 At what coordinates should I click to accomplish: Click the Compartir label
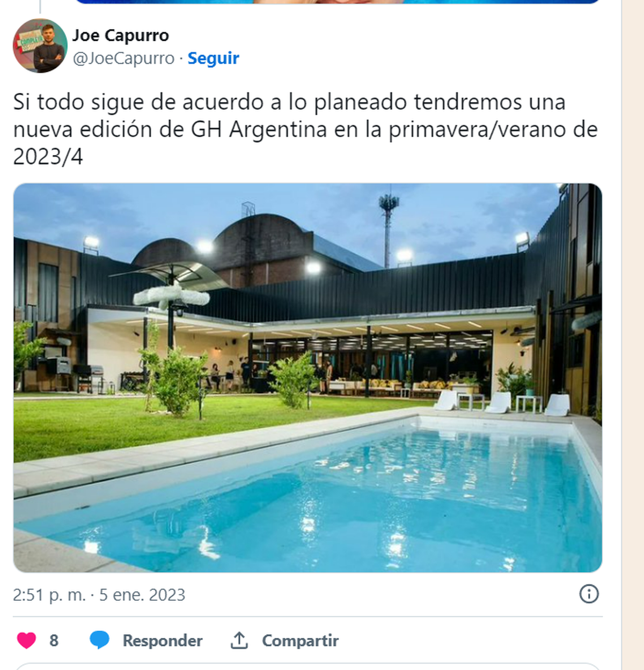point(300,640)
